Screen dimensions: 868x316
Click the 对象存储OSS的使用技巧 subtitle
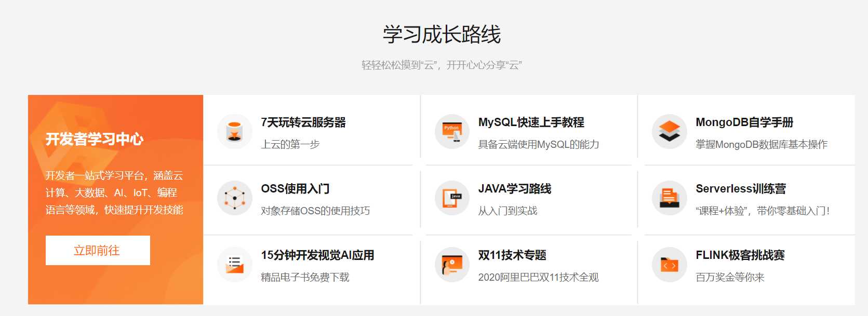tap(315, 211)
